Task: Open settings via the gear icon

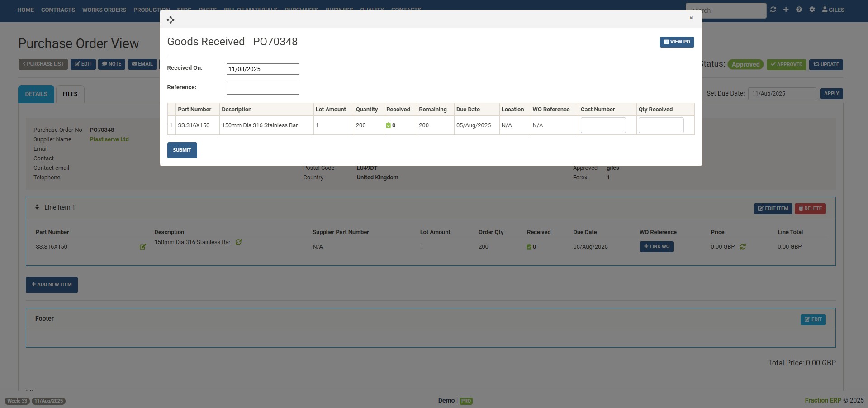Action: [x=812, y=9]
